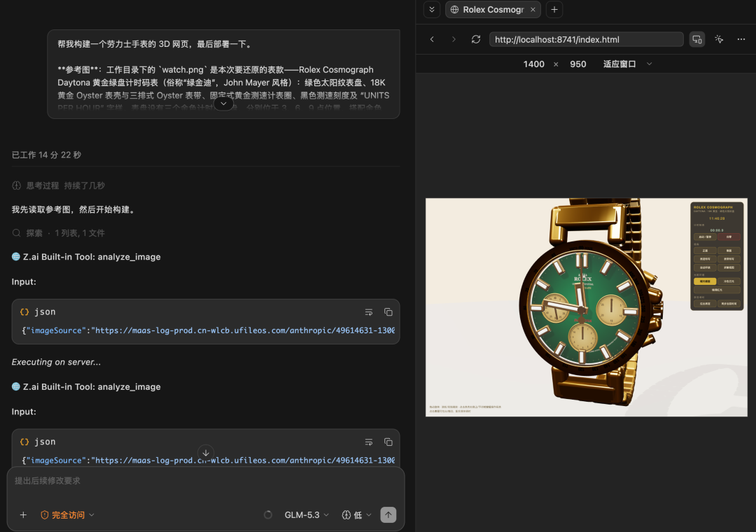Activate the element picker cursor icon
756x532 pixels.
pos(719,40)
